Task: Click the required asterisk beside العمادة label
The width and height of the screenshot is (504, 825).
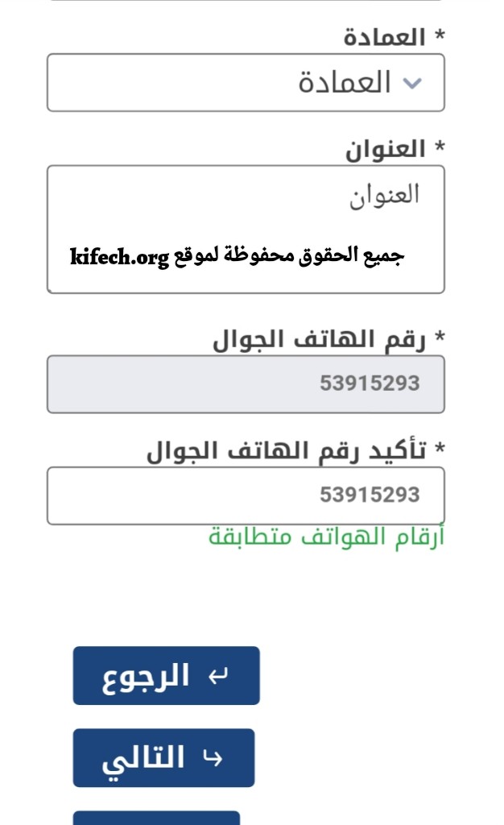Action: click(x=440, y=35)
